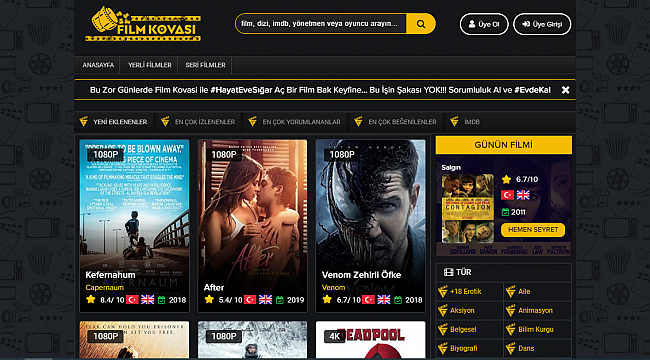Dismiss the announcement banner with X
The width and height of the screenshot is (650, 360).
(x=565, y=90)
